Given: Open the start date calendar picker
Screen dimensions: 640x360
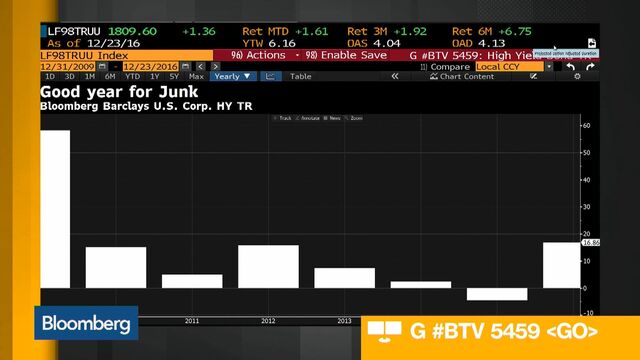Looking at the screenshot, I should pos(102,67).
